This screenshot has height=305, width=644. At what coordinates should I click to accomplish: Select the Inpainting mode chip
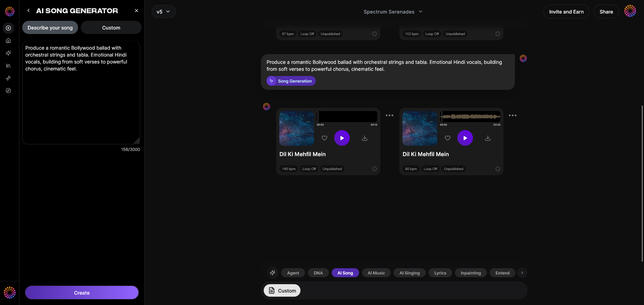coord(471,273)
